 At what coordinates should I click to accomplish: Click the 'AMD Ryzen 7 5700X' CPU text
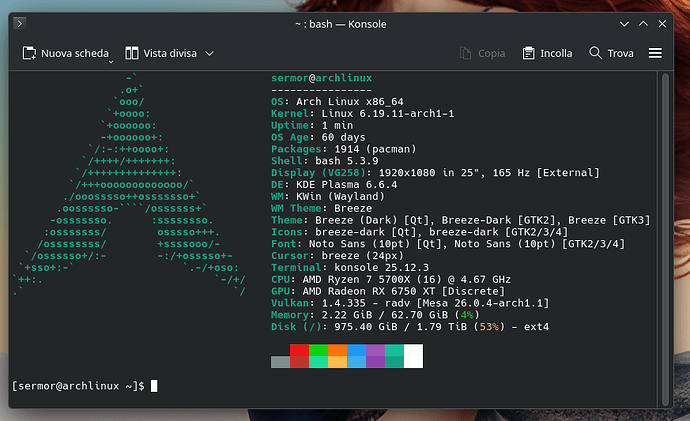click(x=356, y=280)
